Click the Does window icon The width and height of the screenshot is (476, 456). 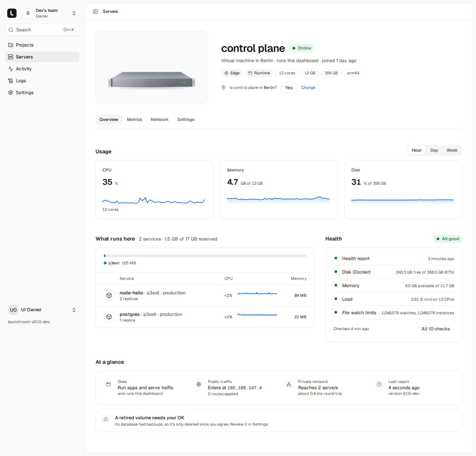coord(108,384)
